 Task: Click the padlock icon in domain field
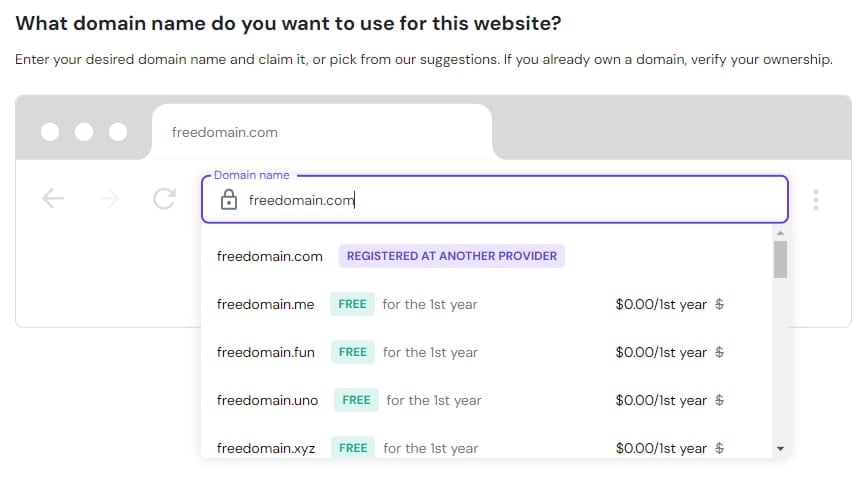229,200
